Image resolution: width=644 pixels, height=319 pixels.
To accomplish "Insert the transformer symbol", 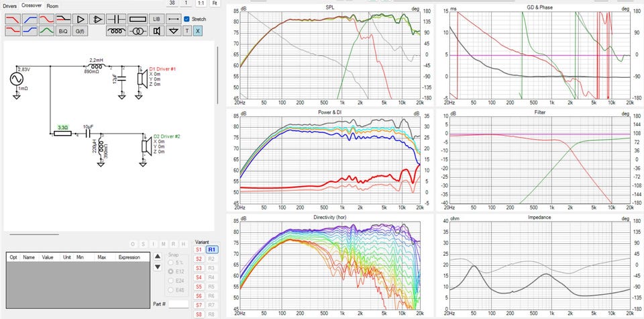I will point(137,31).
